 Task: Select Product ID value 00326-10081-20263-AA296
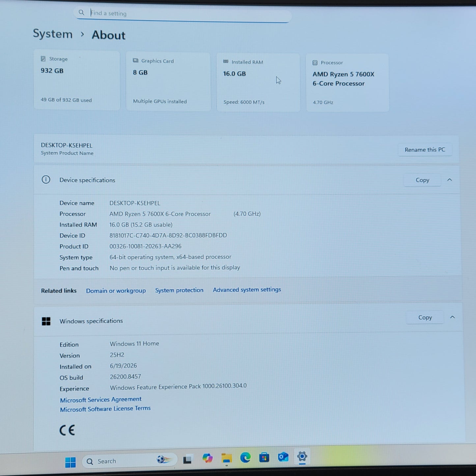click(x=145, y=246)
